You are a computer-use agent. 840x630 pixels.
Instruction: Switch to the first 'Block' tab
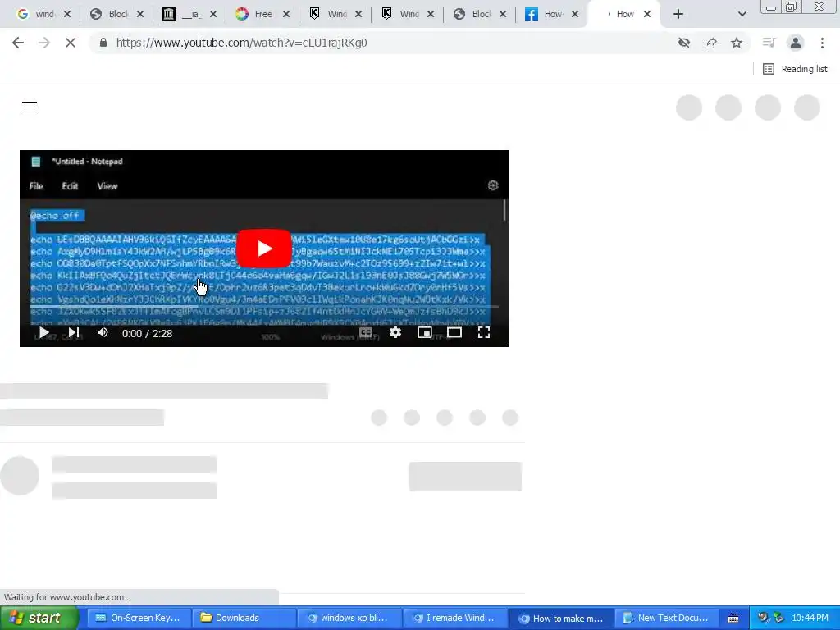tap(116, 14)
